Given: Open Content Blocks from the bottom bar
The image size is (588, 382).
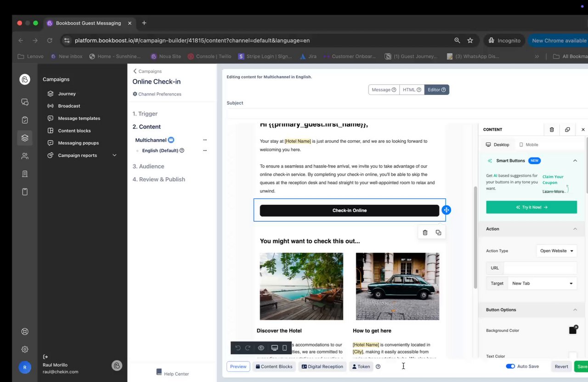Looking at the screenshot, I should [x=274, y=366].
